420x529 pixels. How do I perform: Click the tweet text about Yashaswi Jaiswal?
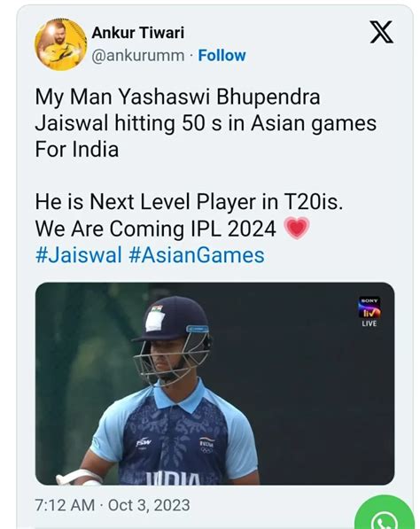206,123
